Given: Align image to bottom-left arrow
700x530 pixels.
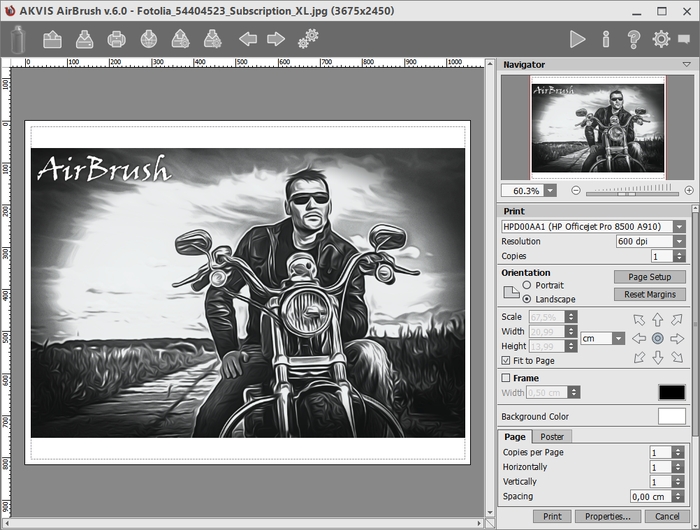Looking at the screenshot, I should click(639, 357).
